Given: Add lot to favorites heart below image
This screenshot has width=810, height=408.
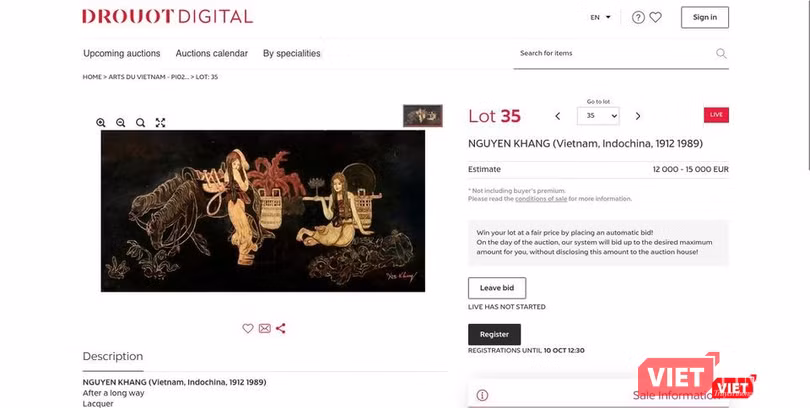Looking at the screenshot, I should (248, 328).
